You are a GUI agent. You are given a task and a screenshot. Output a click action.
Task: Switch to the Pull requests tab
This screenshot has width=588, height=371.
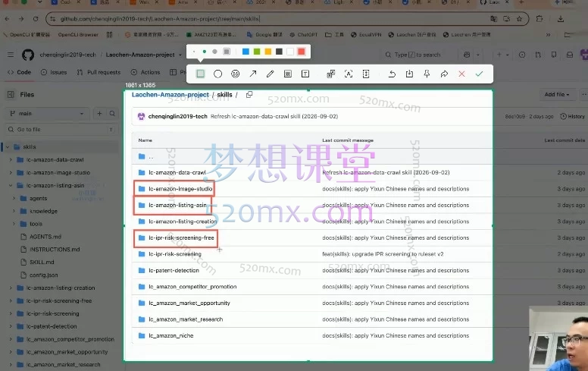99,72
